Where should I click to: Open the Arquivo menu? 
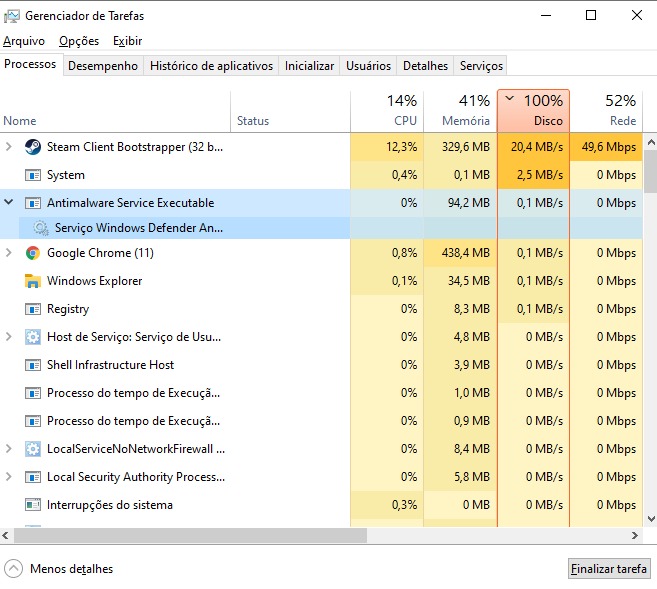tap(24, 41)
